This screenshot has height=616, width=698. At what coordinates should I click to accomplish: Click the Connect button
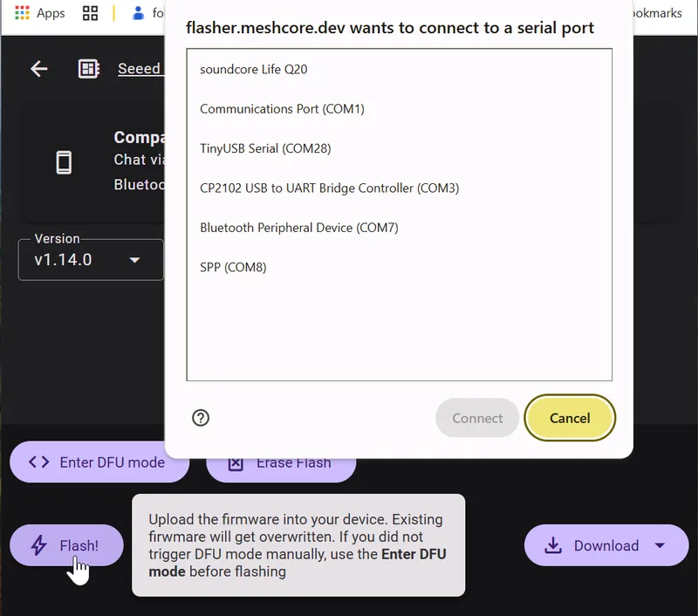point(477,418)
